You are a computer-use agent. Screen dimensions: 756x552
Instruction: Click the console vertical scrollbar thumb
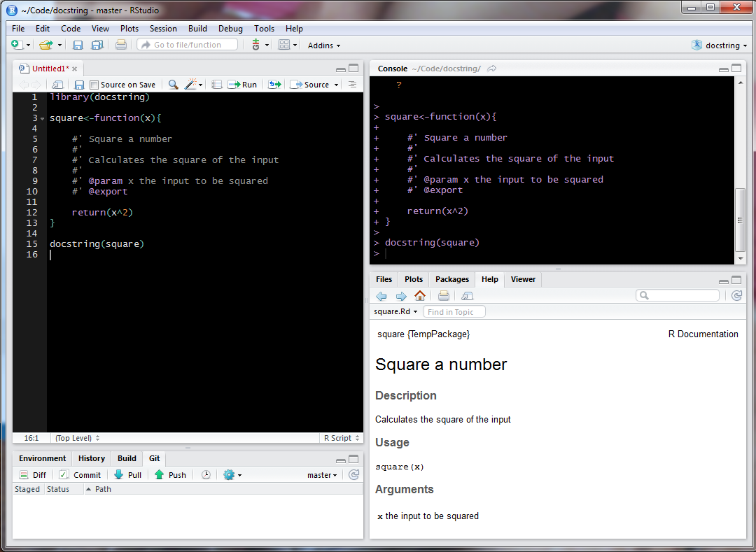740,220
